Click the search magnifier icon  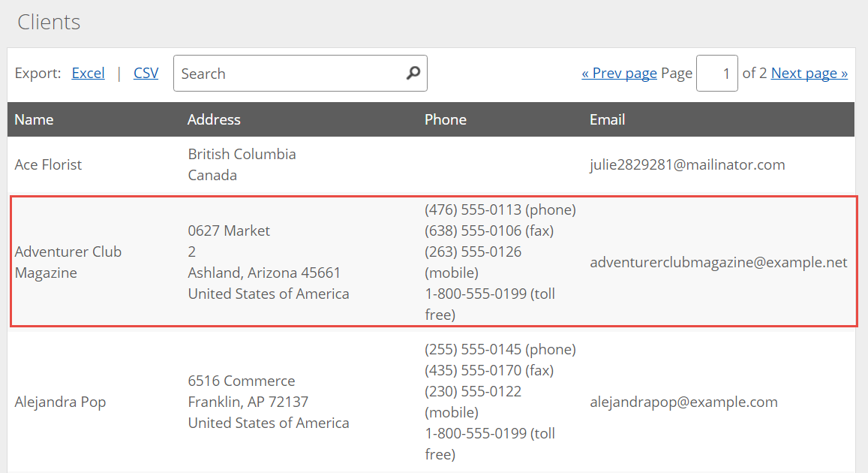pyautogui.click(x=413, y=73)
